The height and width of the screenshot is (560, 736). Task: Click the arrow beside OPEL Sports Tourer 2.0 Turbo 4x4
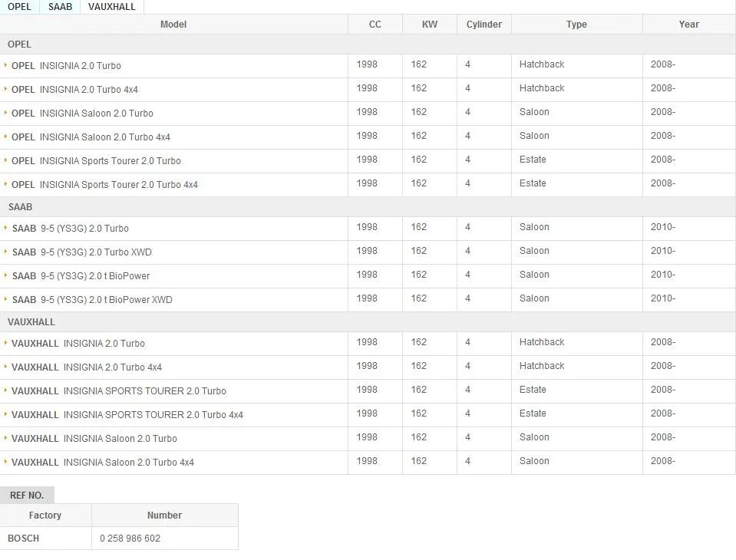tap(5, 184)
